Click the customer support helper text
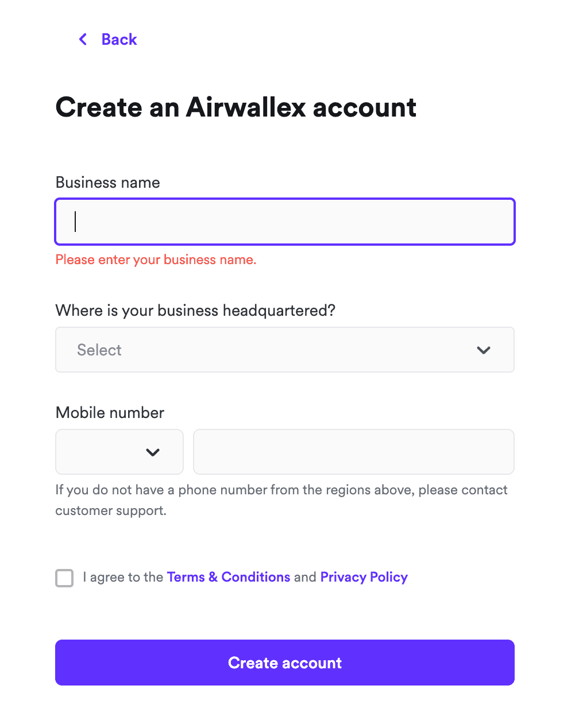This screenshot has height=728, width=579. tap(281, 500)
